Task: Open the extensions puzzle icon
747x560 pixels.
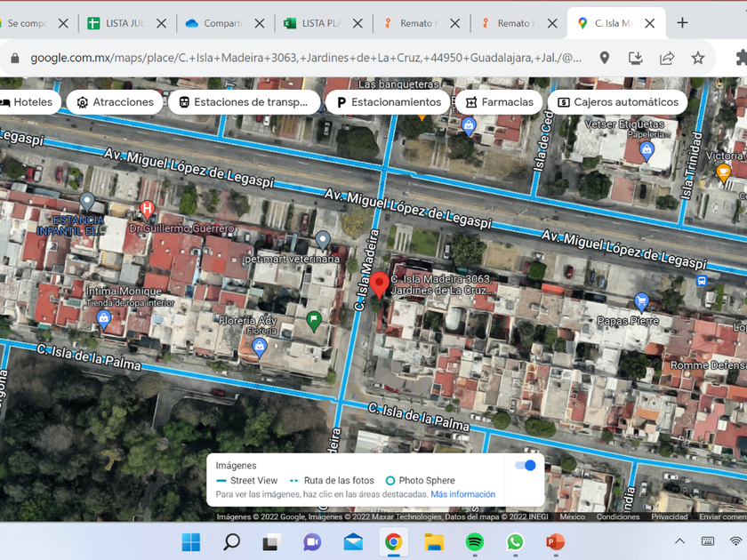Action: pos(742,58)
